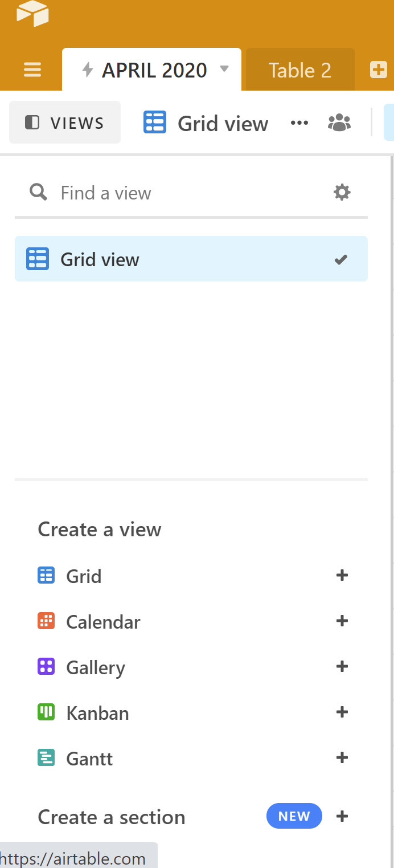Toggle the VIEWS sidebar button

point(65,123)
